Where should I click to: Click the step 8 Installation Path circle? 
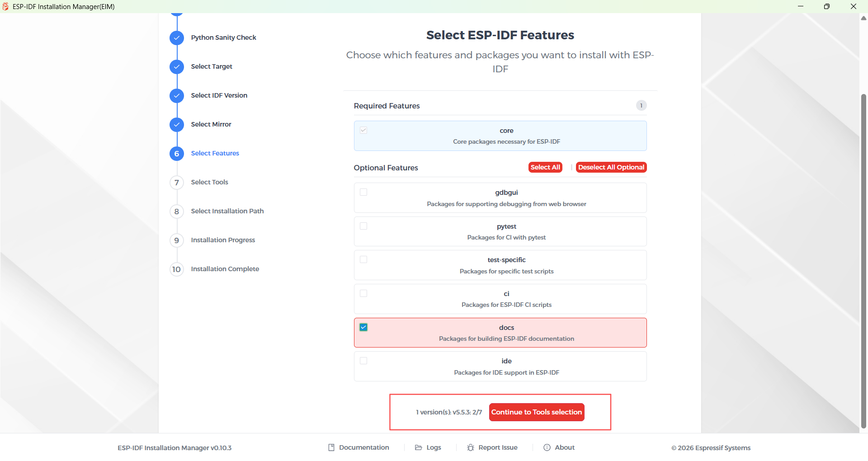177,212
